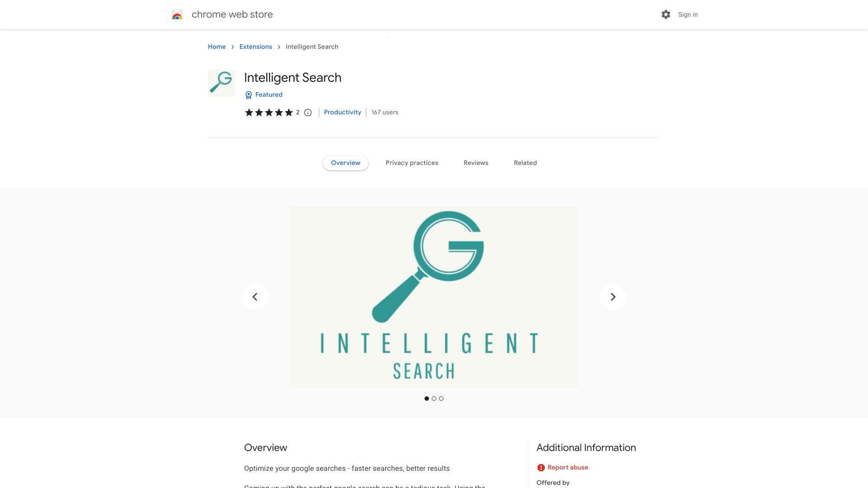View the Intelligent Search promo image
The image size is (868, 488).
434,297
